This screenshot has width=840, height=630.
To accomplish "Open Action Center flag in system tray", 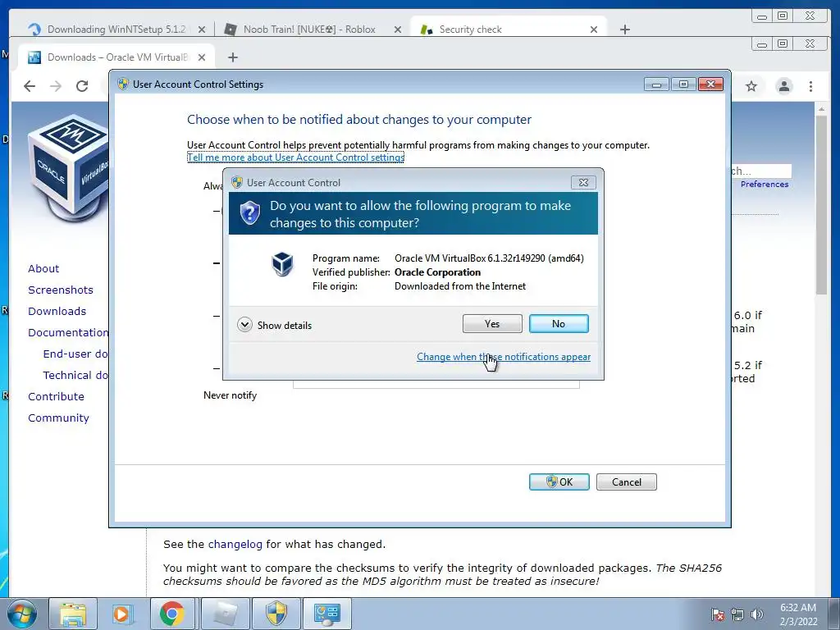I will click(717, 614).
